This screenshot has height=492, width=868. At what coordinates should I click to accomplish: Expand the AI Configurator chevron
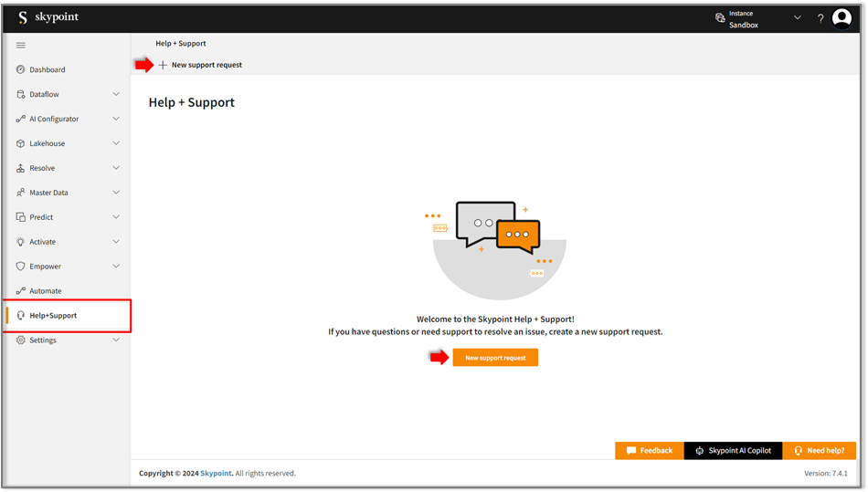tap(116, 119)
